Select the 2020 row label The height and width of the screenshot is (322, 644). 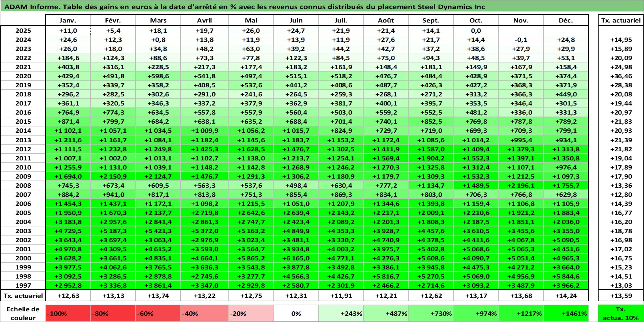tap(23, 76)
